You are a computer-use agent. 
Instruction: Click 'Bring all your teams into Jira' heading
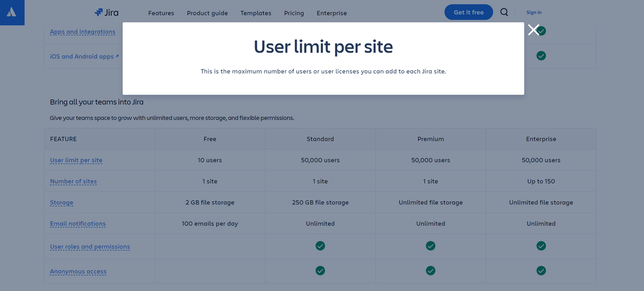click(x=97, y=102)
